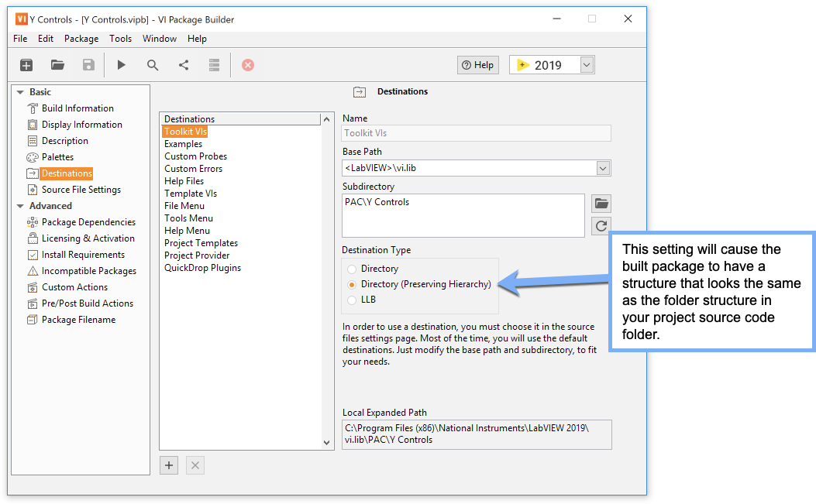Click the Help button in the toolbar
This screenshot has width=816, height=504.
pos(477,65)
